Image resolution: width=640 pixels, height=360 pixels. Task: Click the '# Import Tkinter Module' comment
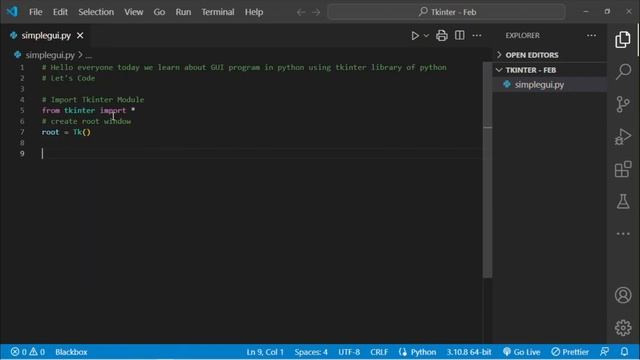pos(93,100)
